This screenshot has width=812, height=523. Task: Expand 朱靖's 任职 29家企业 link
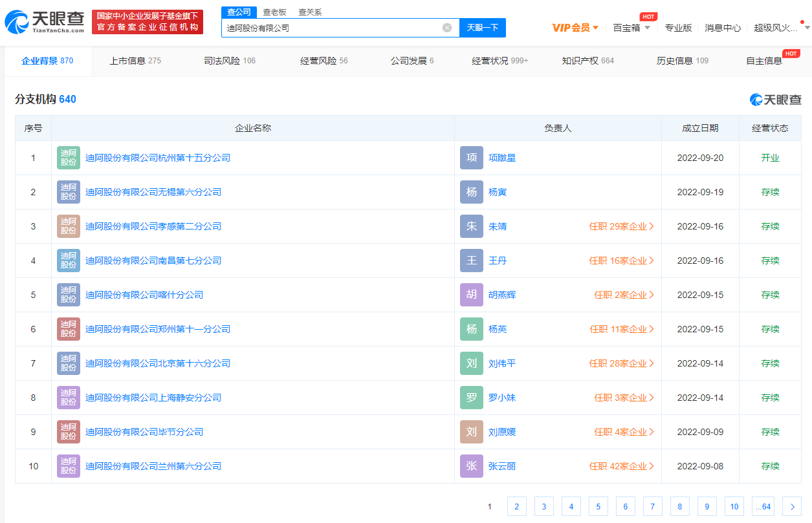point(622,226)
